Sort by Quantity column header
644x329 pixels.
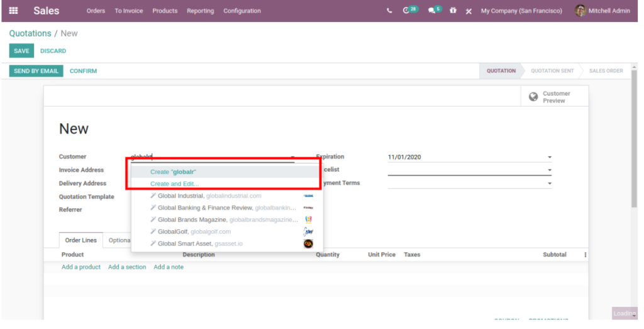[328, 255]
